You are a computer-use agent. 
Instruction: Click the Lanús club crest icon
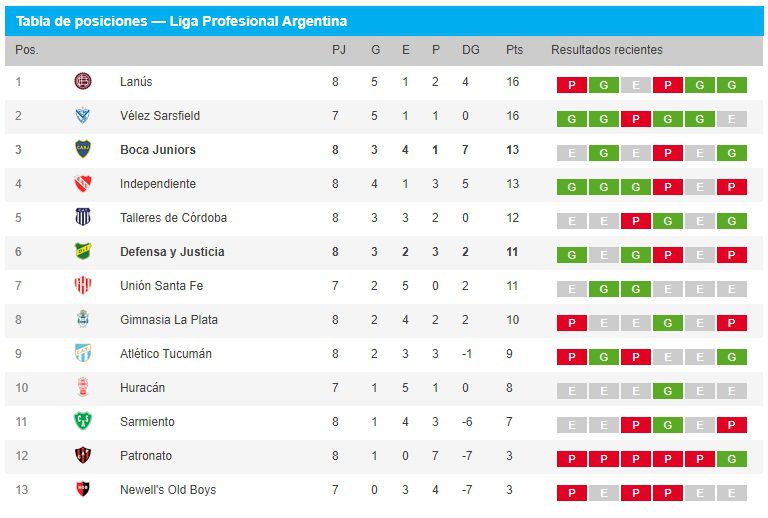83,81
